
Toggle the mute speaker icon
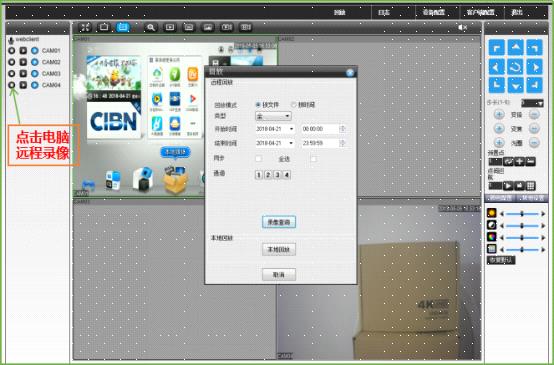point(462,27)
